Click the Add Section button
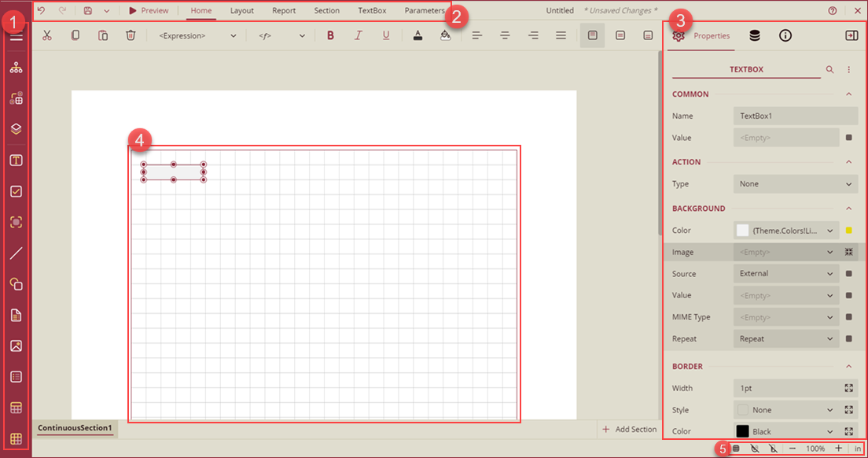This screenshot has height=458, width=868. (x=630, y=429)
